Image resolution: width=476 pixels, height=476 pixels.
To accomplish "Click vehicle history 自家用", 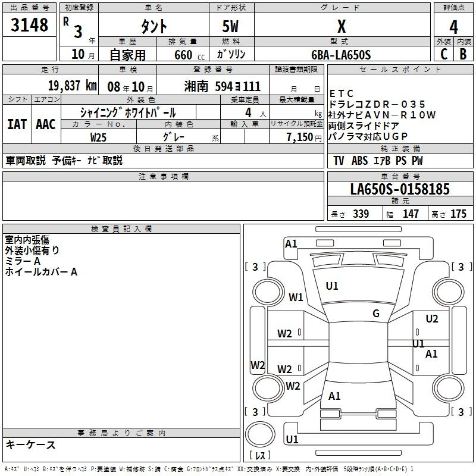I will click(x=127, y=55).
